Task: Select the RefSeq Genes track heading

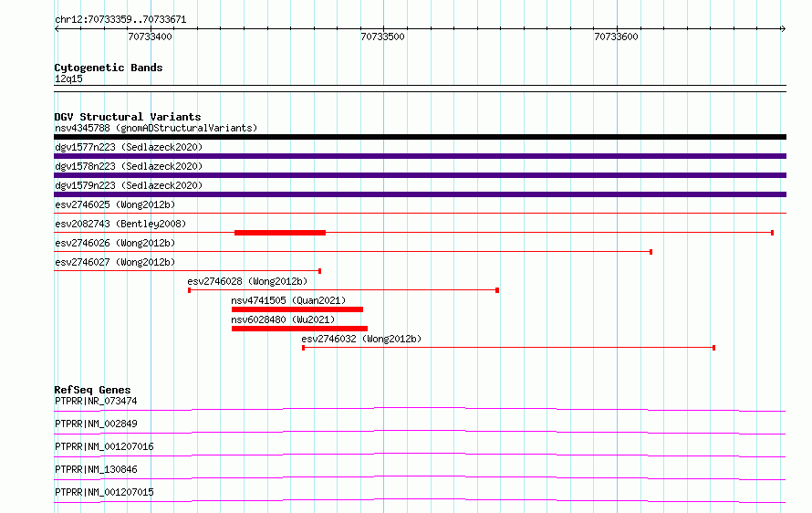Action: pos(92,390)
